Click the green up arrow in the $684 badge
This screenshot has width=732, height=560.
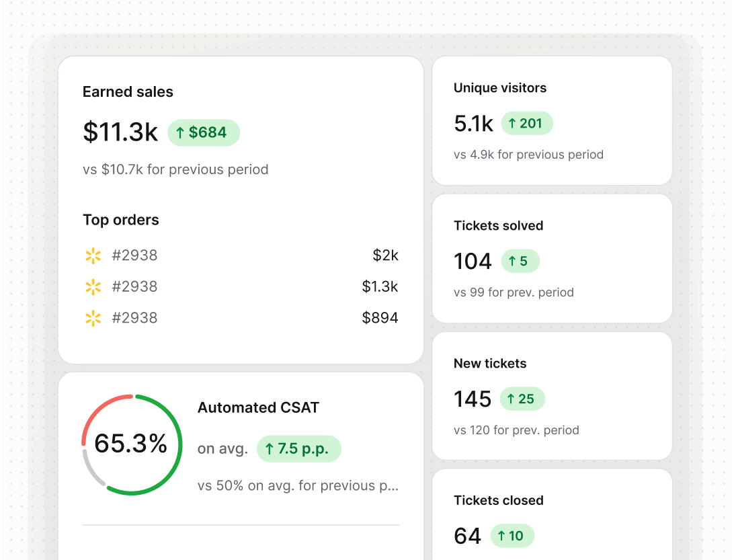click(x=179, y=132)
